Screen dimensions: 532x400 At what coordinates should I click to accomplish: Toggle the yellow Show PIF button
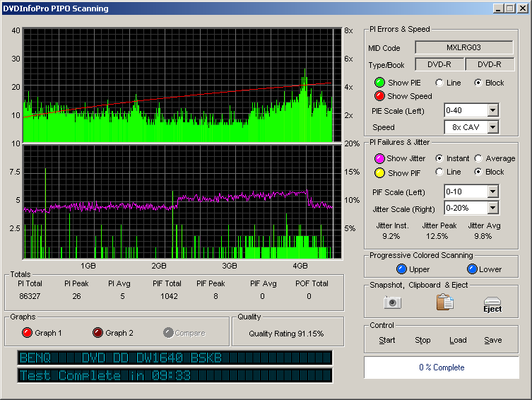(x=379, y=172)
